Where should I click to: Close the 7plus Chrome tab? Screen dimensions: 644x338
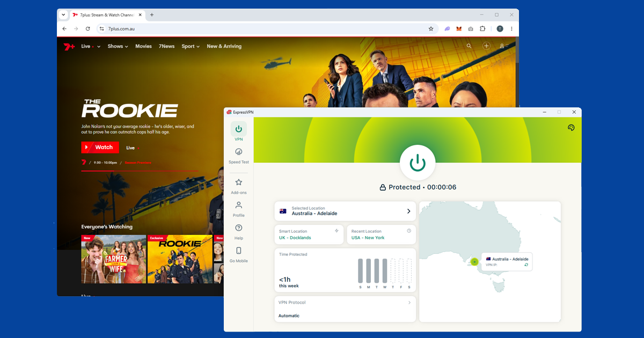(x=140, y=14)
